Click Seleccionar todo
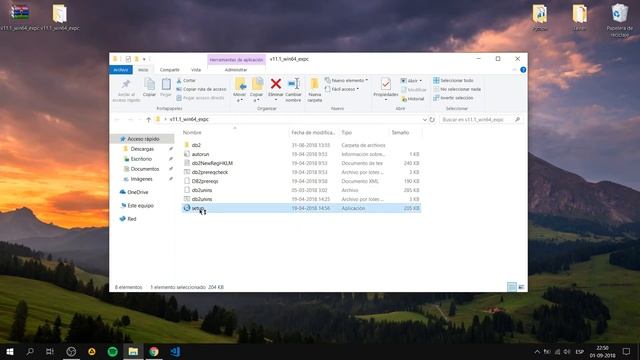The width and height of the screenshot is (640, 360). [453, 80]
